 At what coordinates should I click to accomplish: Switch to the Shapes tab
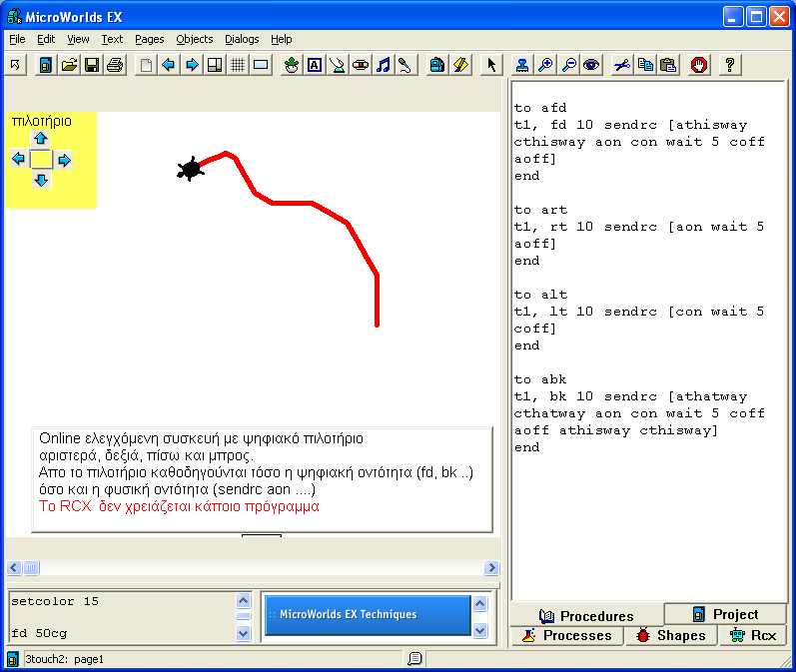click(x=671, y=635)
